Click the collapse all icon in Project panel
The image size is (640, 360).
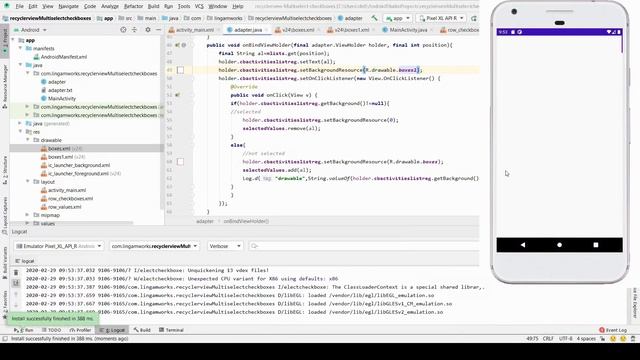134,30
